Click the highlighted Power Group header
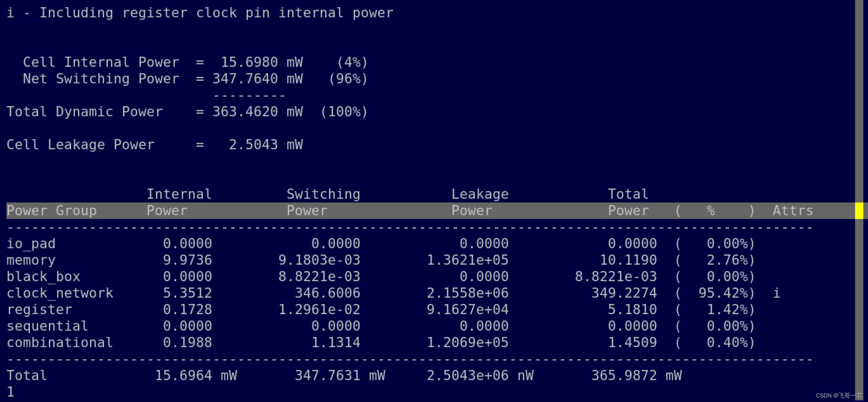This screenshot has height=402, width=868. [x=52, y=211]
